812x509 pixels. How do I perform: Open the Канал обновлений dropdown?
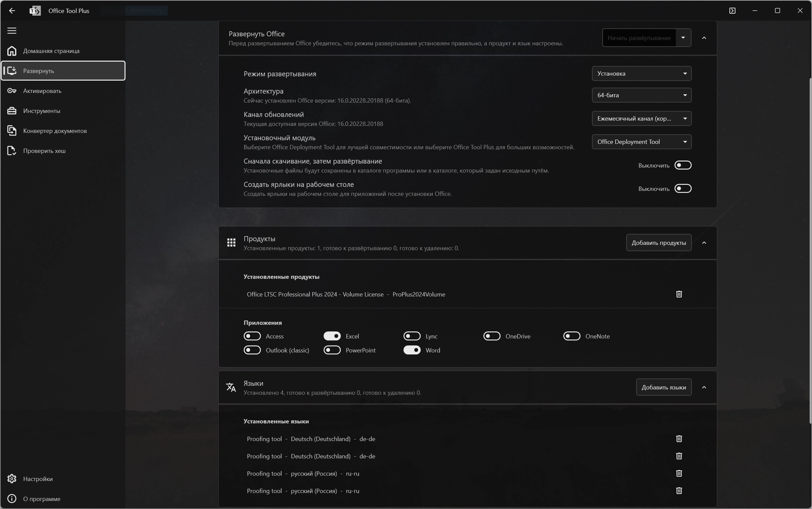click(642, 119)
